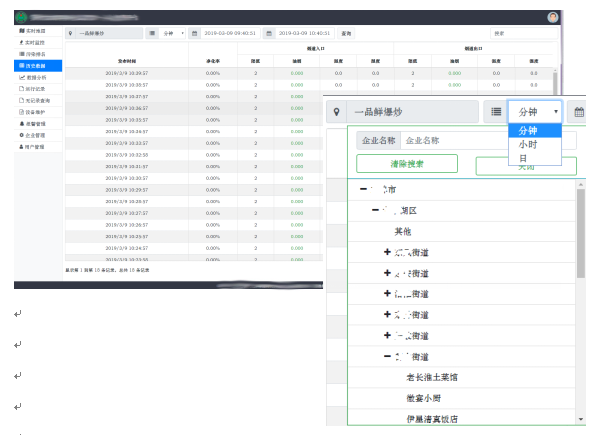Click the large location pin in the enlarged panel
This screenshot has width=599, height=435.
coord(336,112)
